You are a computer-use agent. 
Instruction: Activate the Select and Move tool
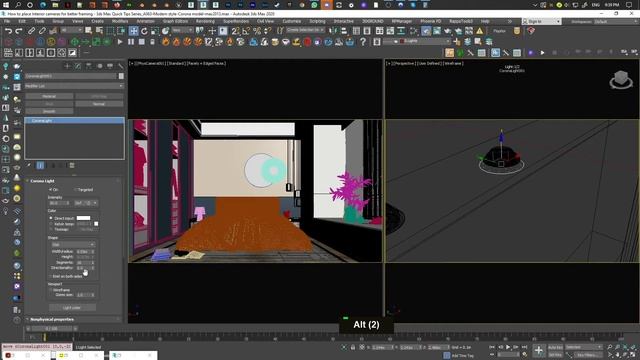tap(133, 31)
